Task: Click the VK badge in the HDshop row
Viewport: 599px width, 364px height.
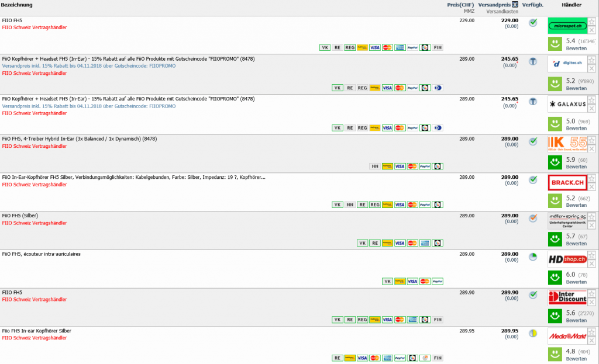Action: click(x=387, y=282)
